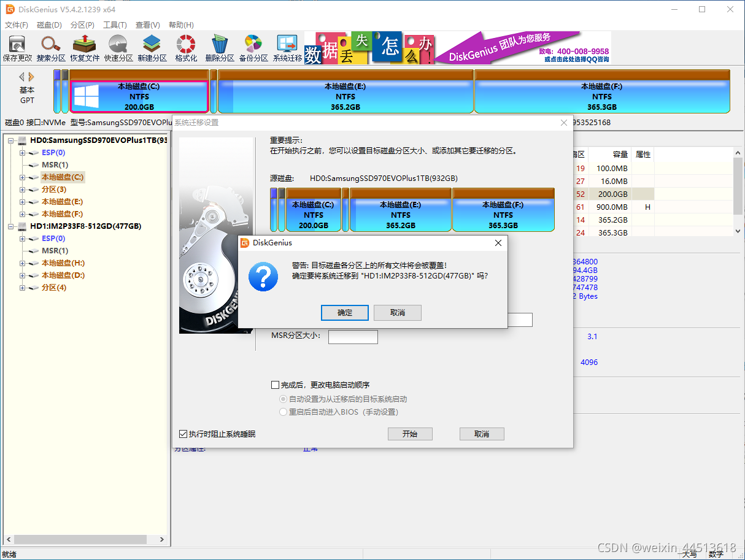Click the blue question mark icon in warning
The width and height of the screenshot is (745, 560).
pos(263,276)
